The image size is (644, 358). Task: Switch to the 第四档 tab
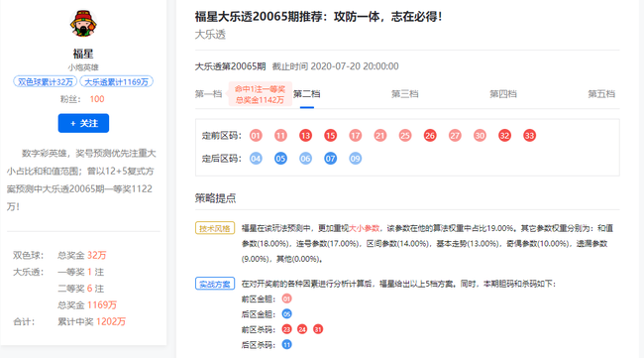coord(503,94)
